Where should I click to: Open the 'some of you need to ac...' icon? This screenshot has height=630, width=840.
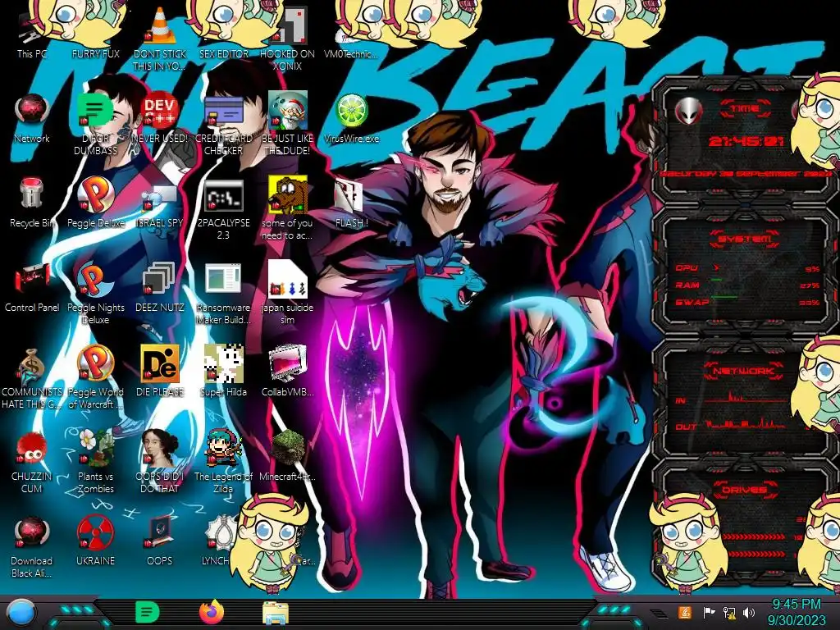pyautogui.click(x=288, y=209)
